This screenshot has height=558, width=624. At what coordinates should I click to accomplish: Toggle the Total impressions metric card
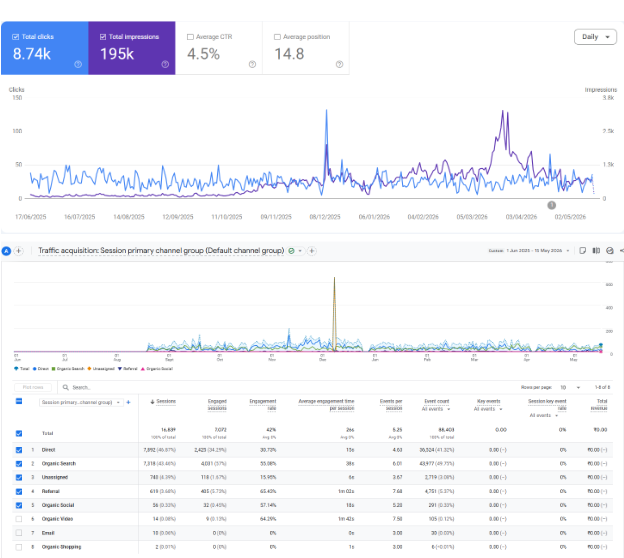click(132, 48)
